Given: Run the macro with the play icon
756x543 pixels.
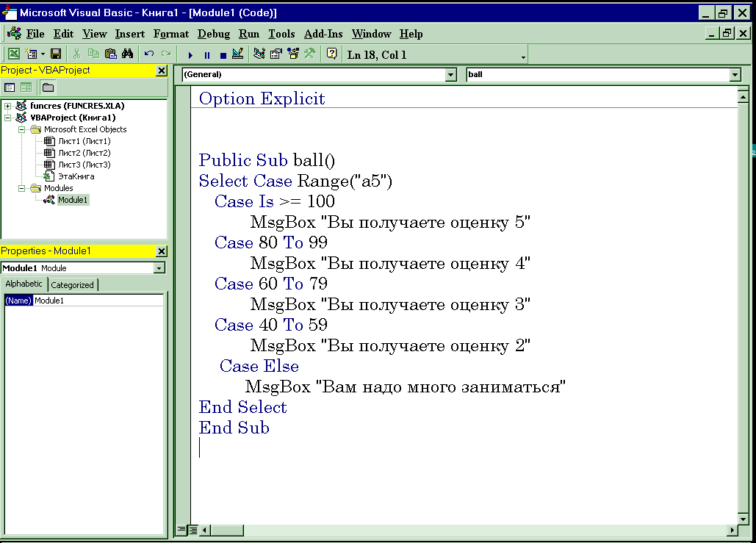Looking at the screenshot, I should (190, 55).
